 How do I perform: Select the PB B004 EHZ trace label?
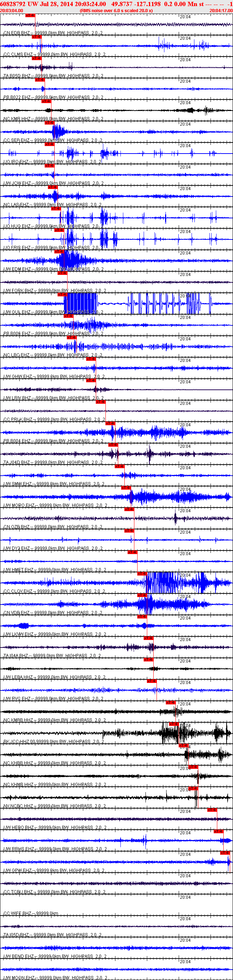pyautogui.click(x=53, y=441)
